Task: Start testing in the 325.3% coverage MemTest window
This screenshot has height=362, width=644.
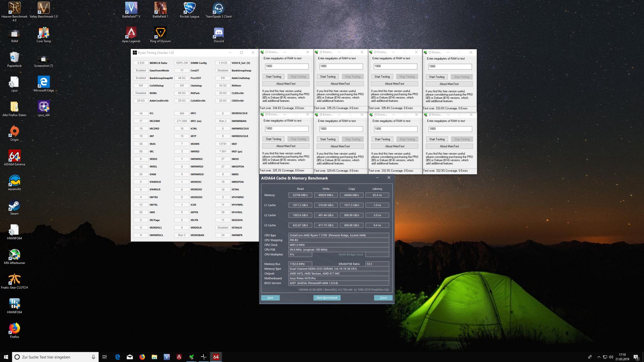Action: 273,139
